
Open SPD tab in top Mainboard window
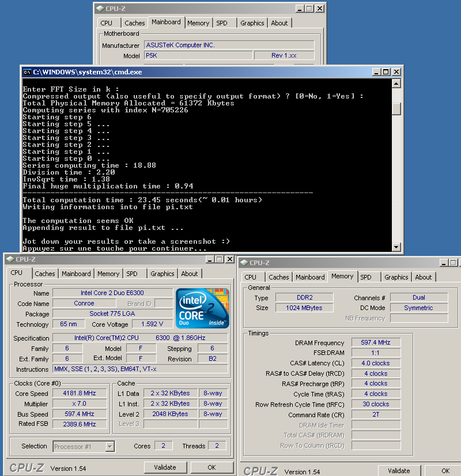[x=222, y=23]
